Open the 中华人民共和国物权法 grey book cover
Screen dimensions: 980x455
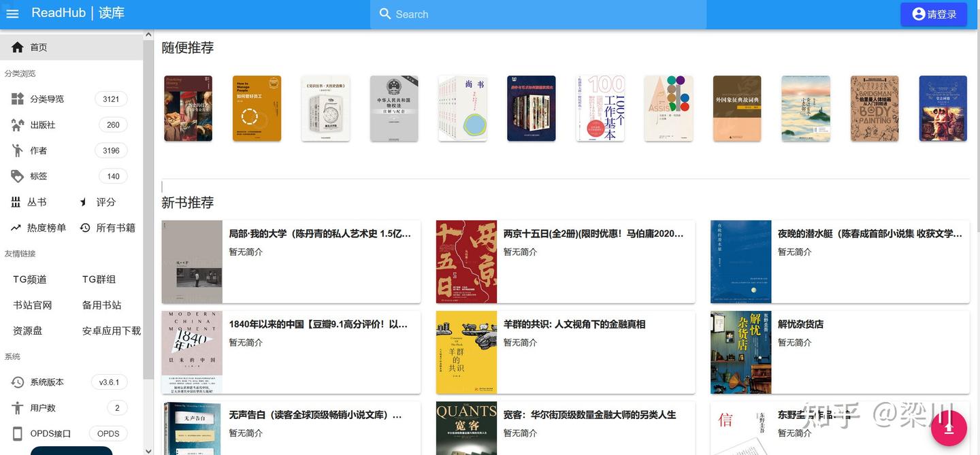394,108
